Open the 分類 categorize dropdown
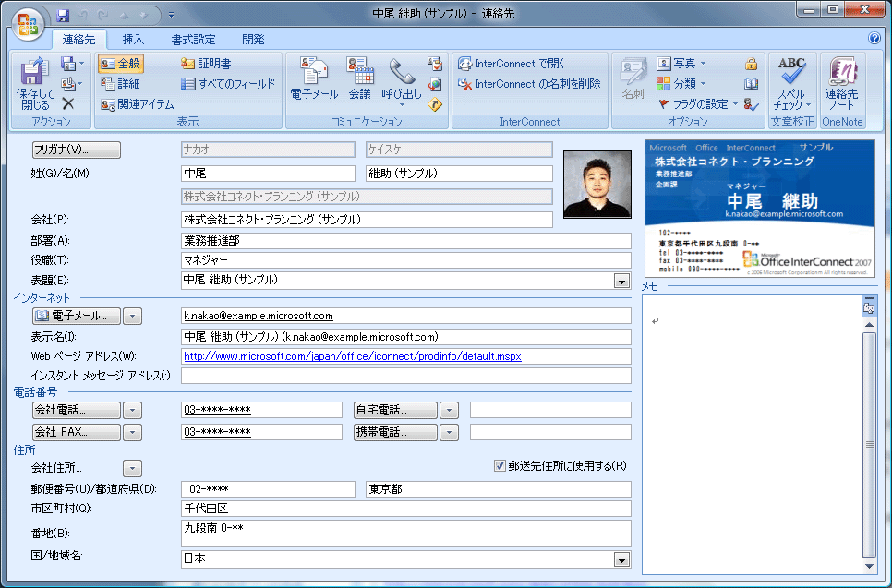Screen dimensions: 892x588 click(x=681, y=84)
